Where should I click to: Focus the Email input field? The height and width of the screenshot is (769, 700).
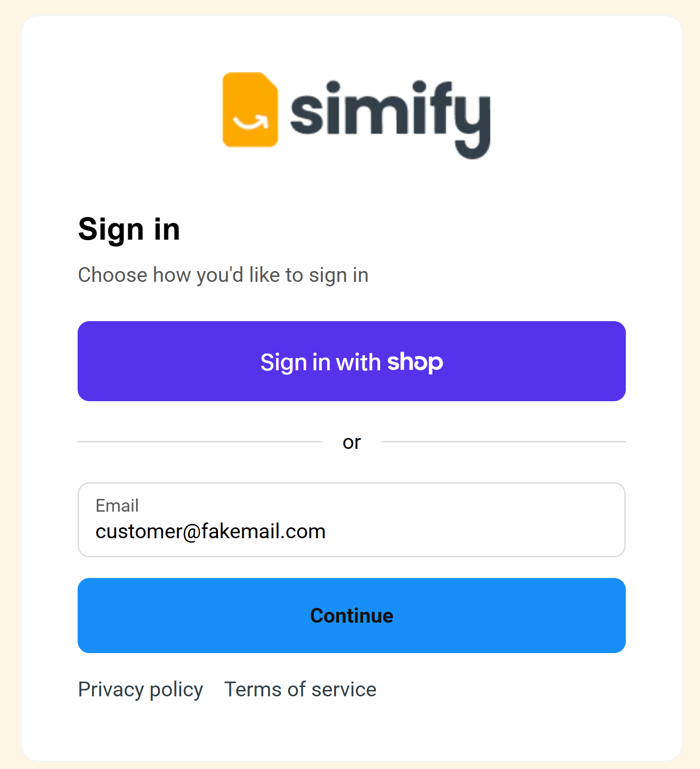(352, 520)
